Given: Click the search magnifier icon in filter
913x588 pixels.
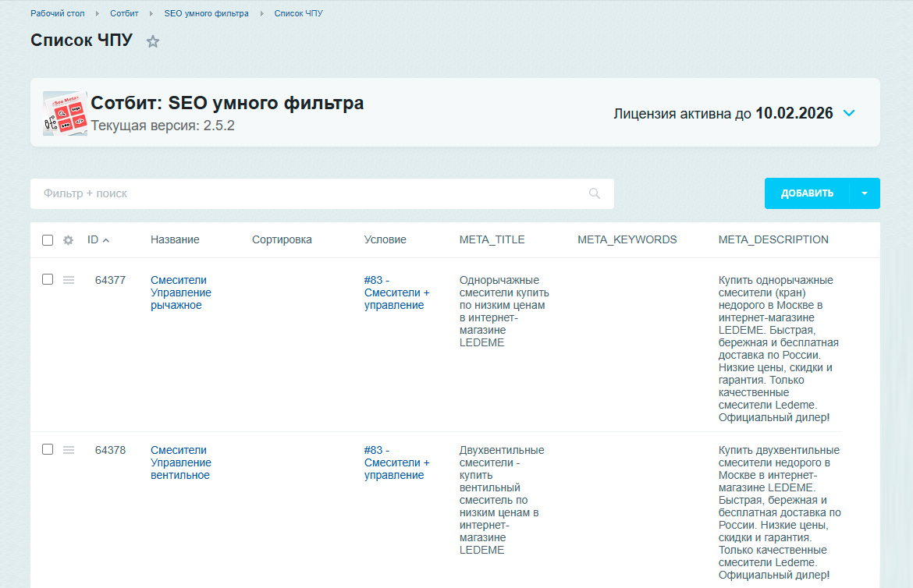Looking at the screenshot, I should tap(595, 193).
